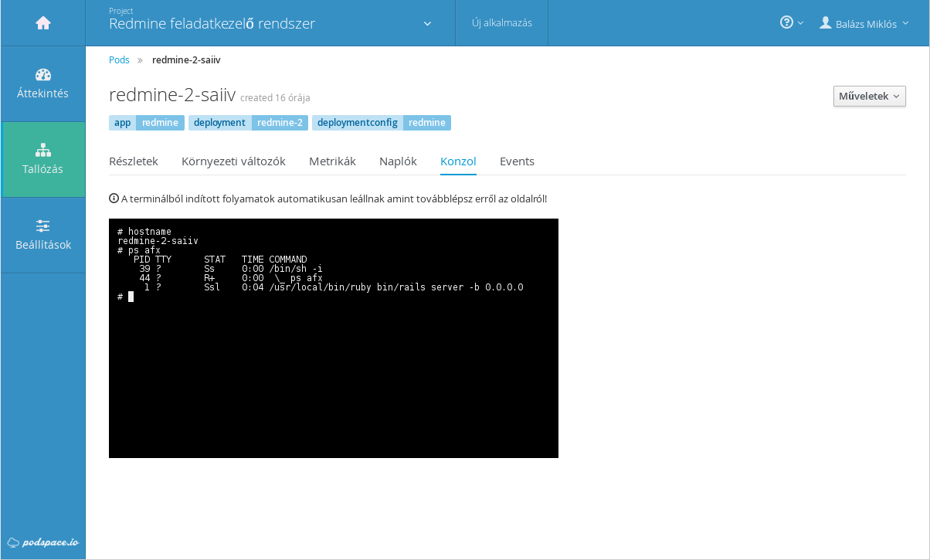Viewport: 930px width, 560px height.
Task: Click the info icon beside terminal notice
Action: click(114, 199)
